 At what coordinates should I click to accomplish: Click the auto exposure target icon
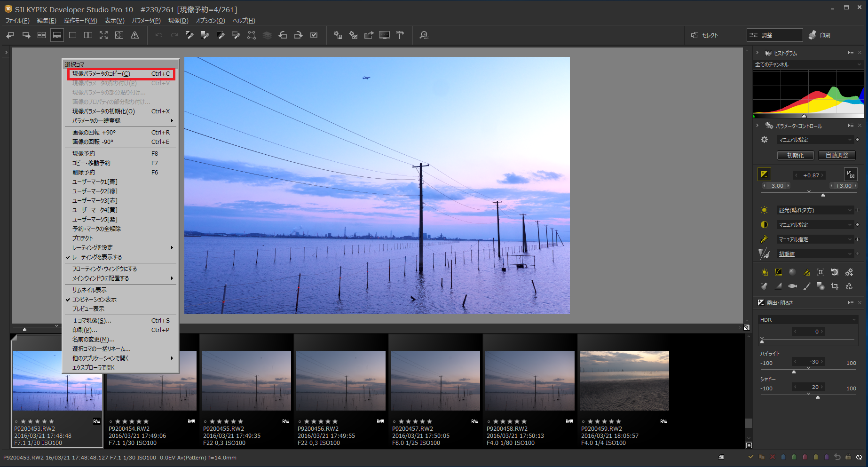[851, 174]
